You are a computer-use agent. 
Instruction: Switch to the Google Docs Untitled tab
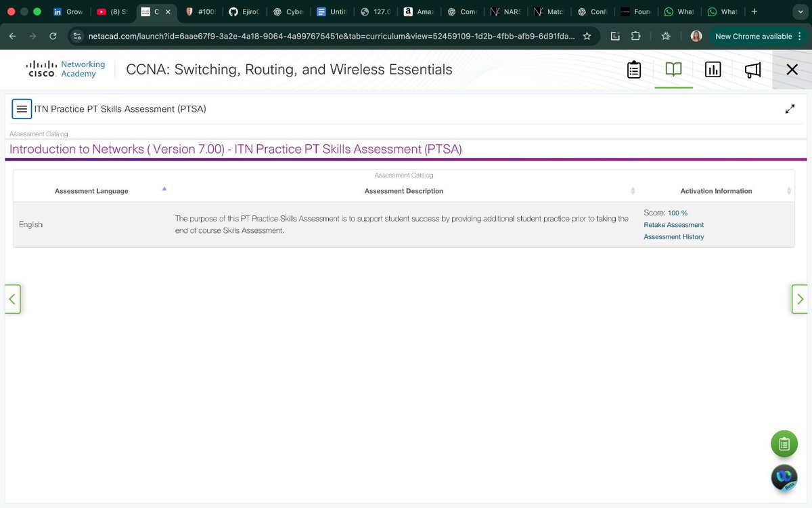coord(331,12)
